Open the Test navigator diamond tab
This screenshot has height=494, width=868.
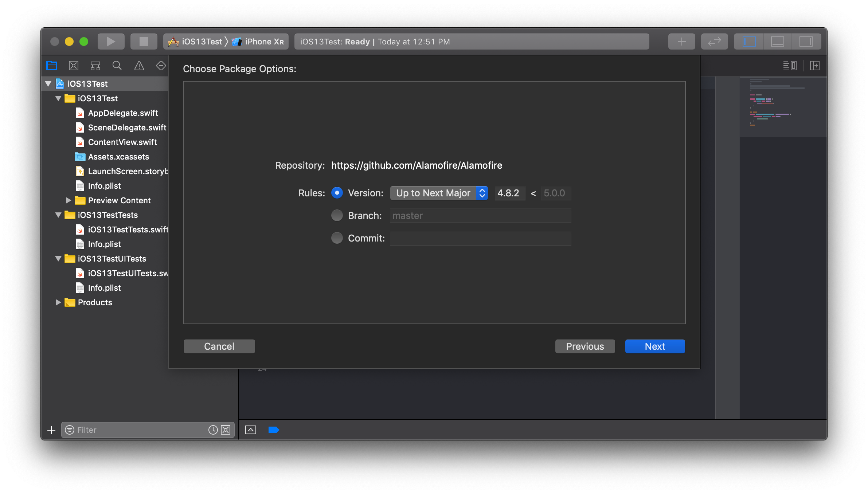(161, 66)
